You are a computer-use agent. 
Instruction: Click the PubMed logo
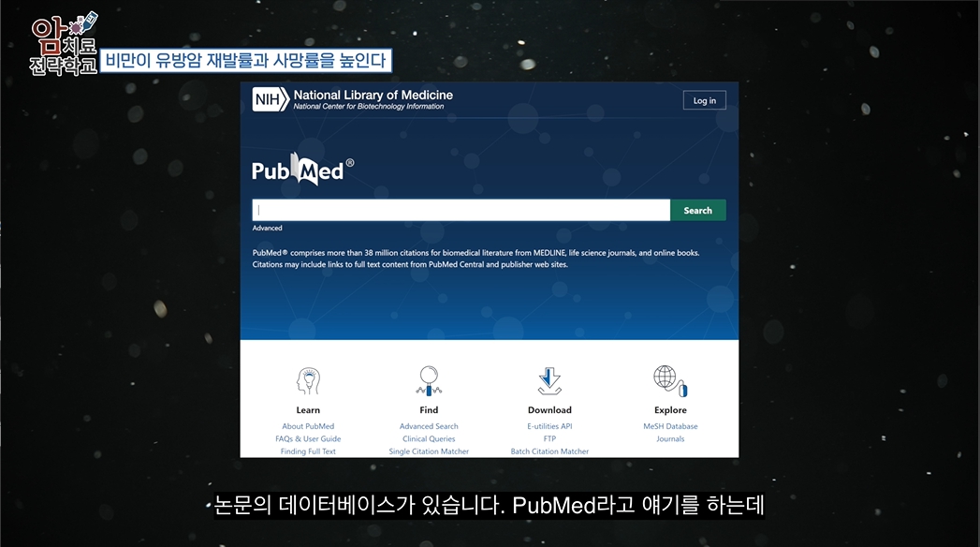[303, 170]
